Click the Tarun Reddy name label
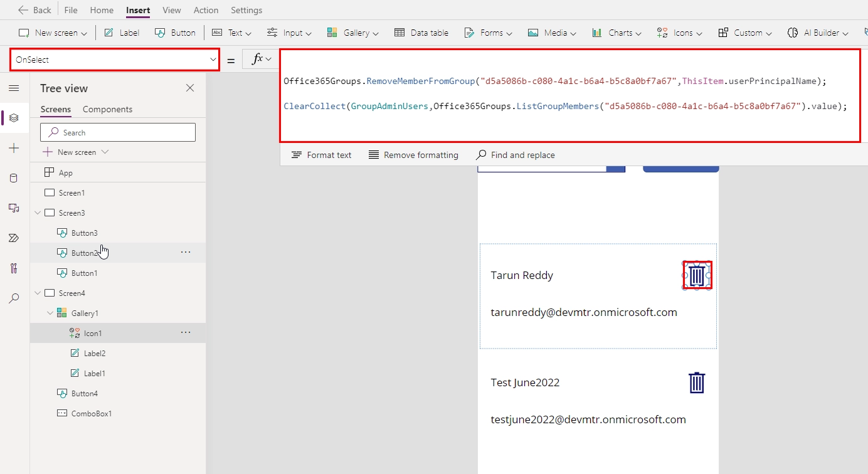This screenshot has height=474, width=868. click(x=522, y=275)
